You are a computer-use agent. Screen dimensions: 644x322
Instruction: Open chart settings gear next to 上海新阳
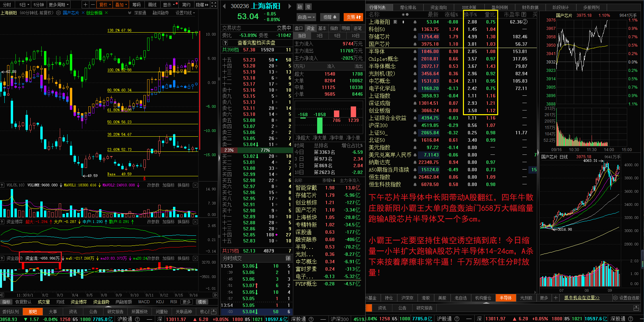[x=58, y=13]
